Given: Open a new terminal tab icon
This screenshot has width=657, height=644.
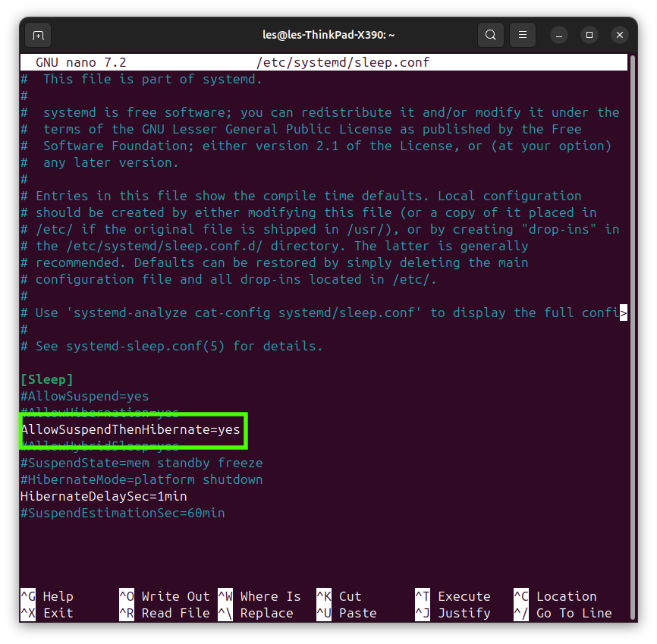Looking at the screenshot, I should [38, 34].
